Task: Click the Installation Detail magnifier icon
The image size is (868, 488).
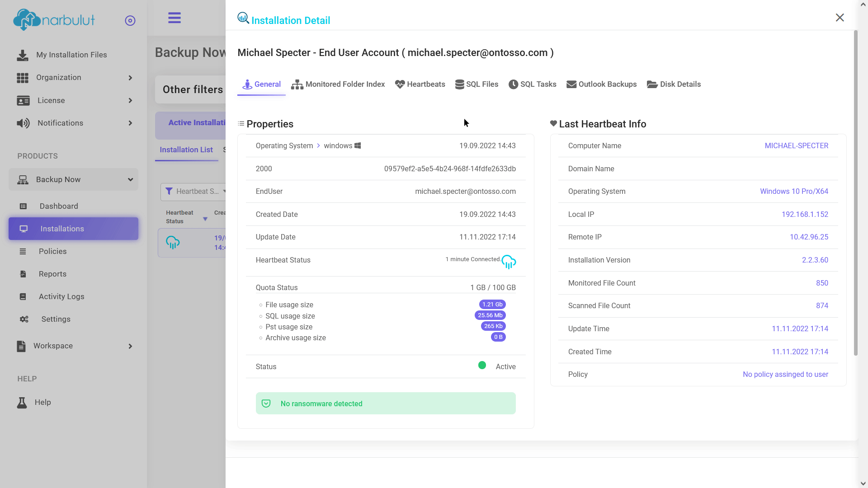Action: (243, 18)
